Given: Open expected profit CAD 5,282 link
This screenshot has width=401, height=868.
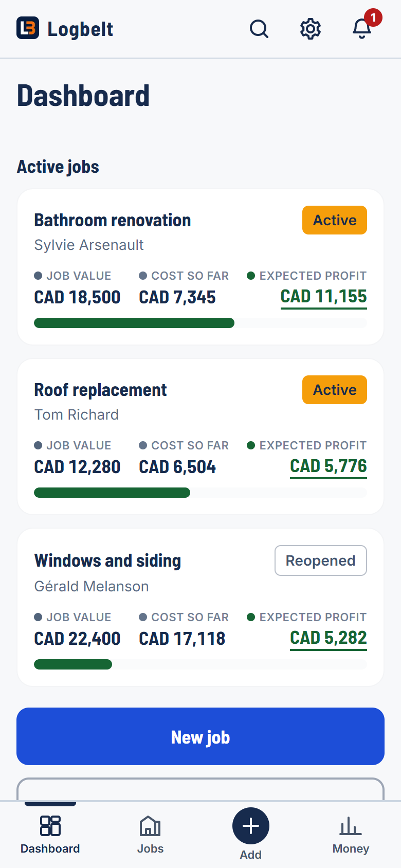Looking at the screenshot, I should tap(329, 638).
